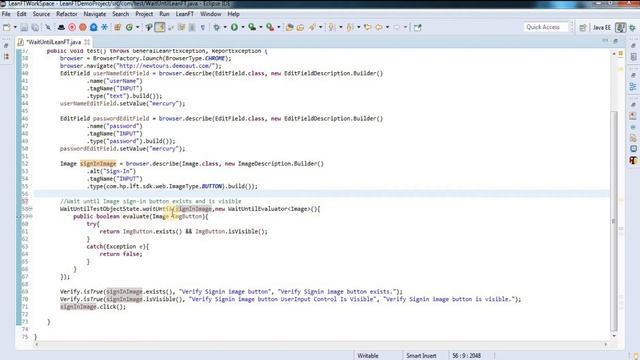Open the LeanFT menu
This screenshot has width=640, height=360.
[184, 14]
